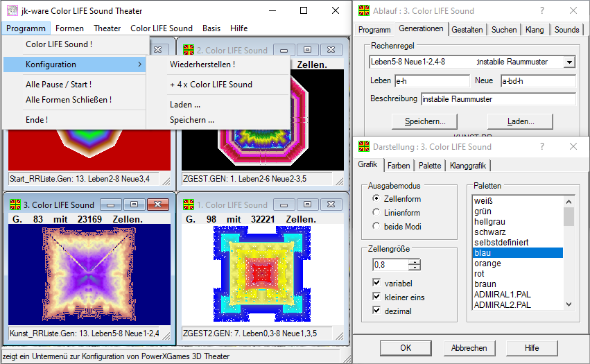The height and width of the screenshot is (364, 590).
Task: Select orange in the Paletten list
Action: coord(518,263)
